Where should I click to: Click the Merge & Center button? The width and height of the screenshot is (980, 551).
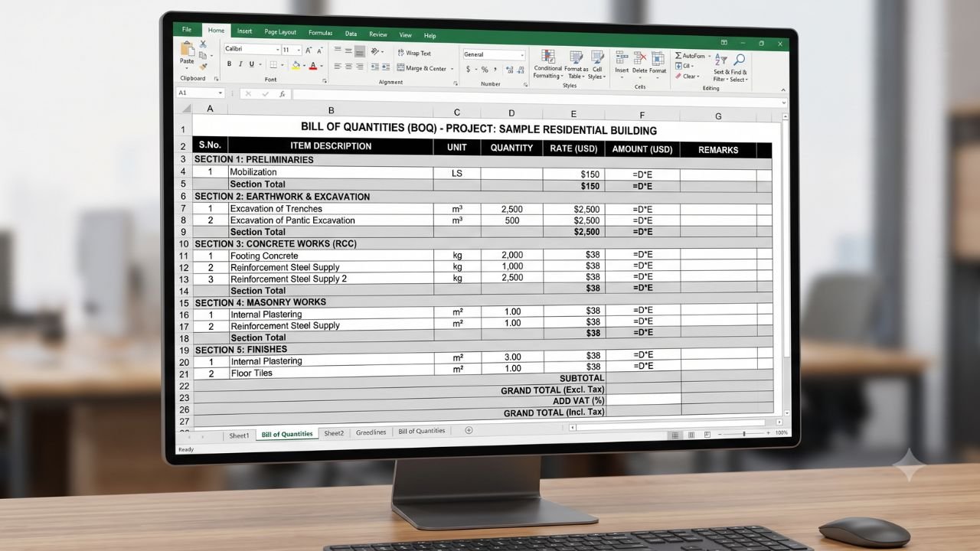421,68
